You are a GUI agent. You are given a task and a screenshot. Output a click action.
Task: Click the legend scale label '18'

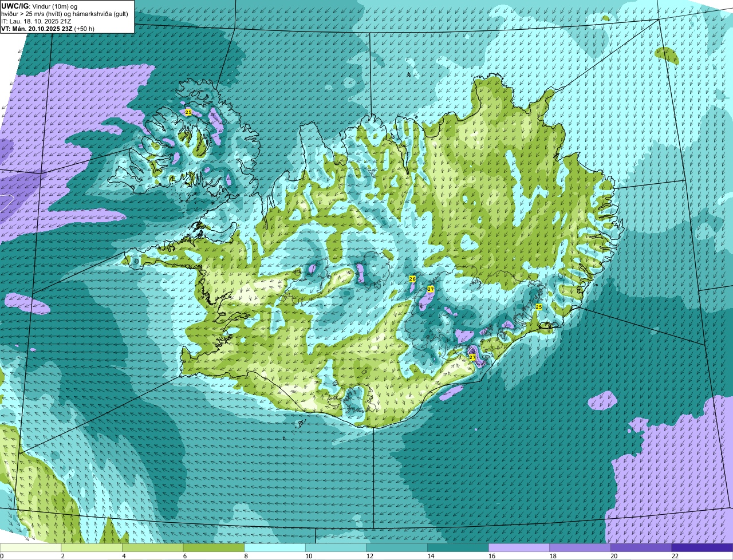coord(553,556)
